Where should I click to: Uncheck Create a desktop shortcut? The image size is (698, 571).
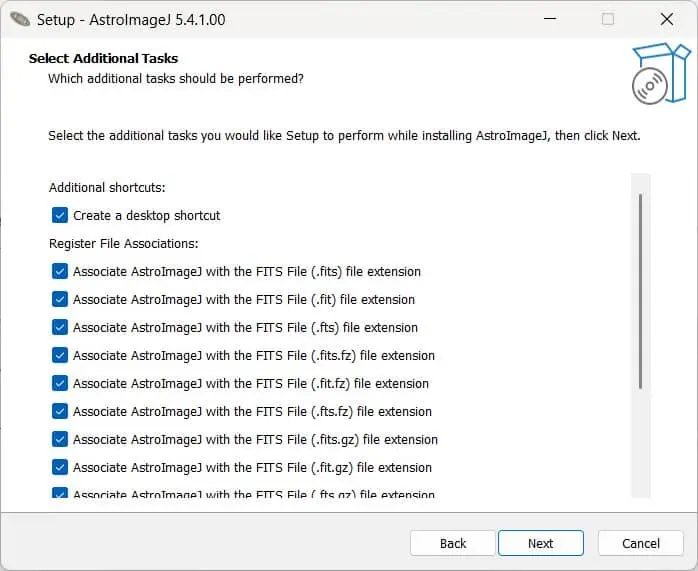60,215
